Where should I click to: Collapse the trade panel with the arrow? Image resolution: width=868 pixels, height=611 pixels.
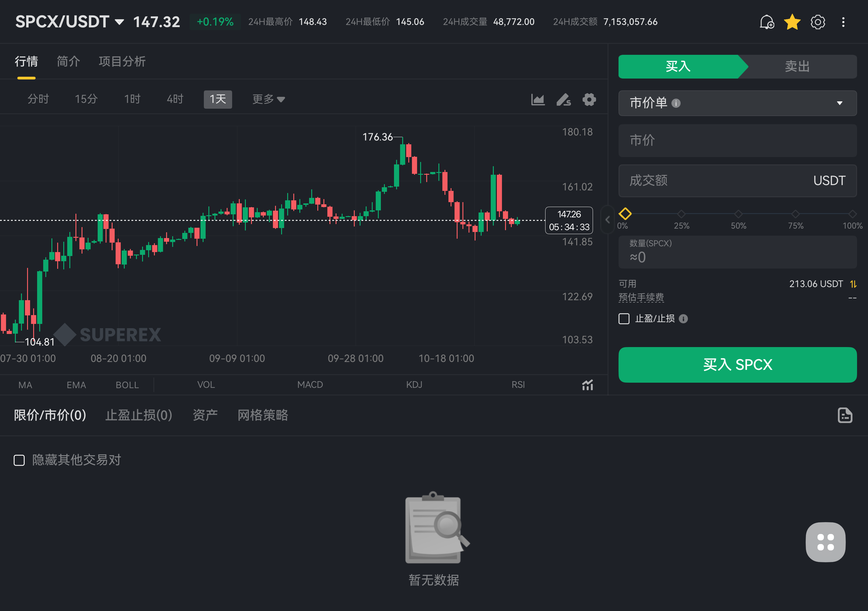[x=607, y=219]
